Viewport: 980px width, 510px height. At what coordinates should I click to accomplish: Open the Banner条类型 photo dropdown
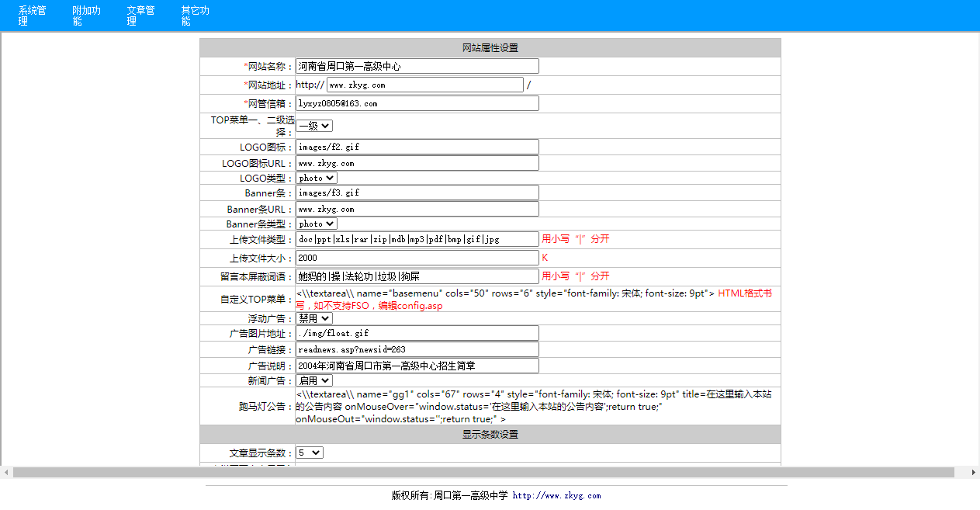317,224
